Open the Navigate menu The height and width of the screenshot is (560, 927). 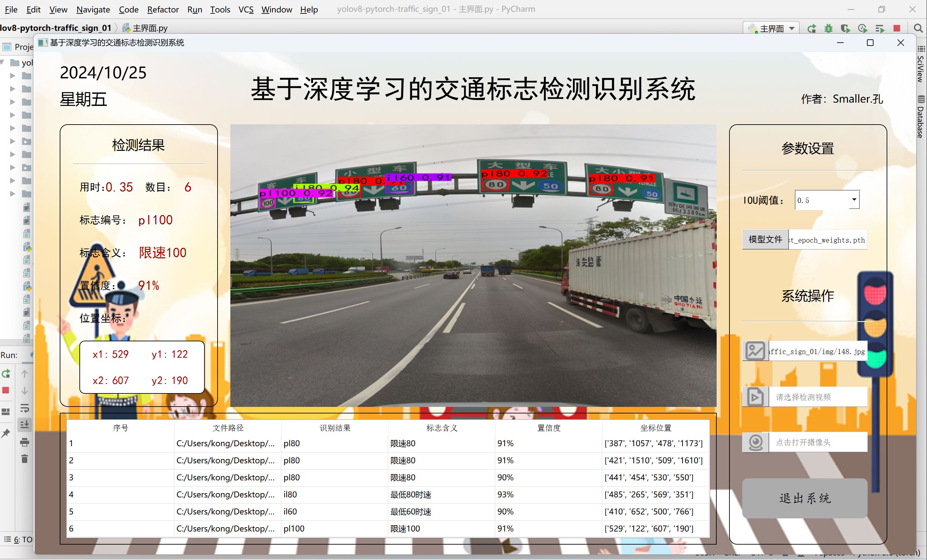[x=93, y=10]
